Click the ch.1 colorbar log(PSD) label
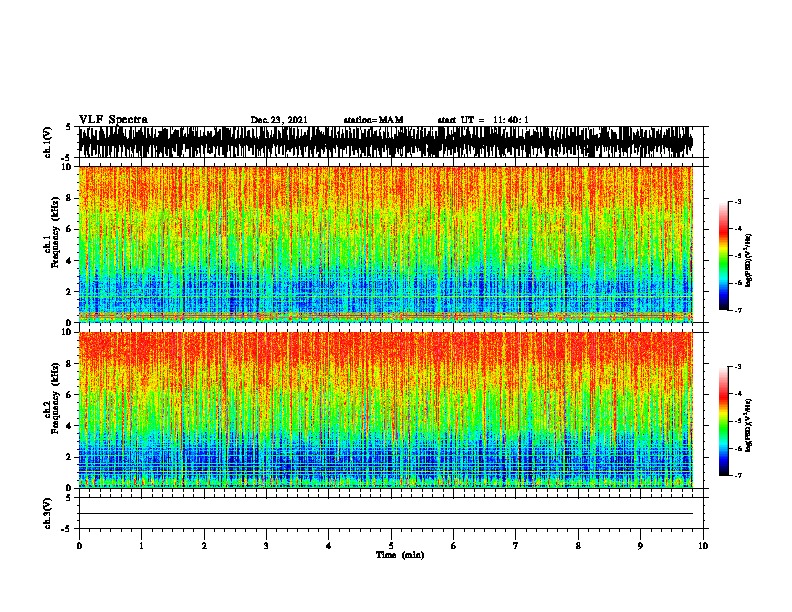Viewport: 792px width, 612px height. (748, 260)
